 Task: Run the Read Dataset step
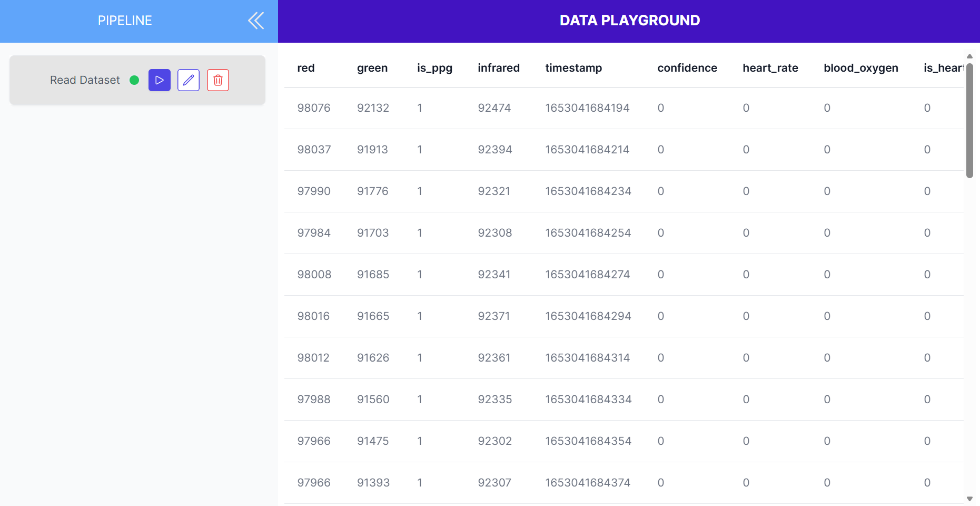pyautogui.click(x=160, y=80)
